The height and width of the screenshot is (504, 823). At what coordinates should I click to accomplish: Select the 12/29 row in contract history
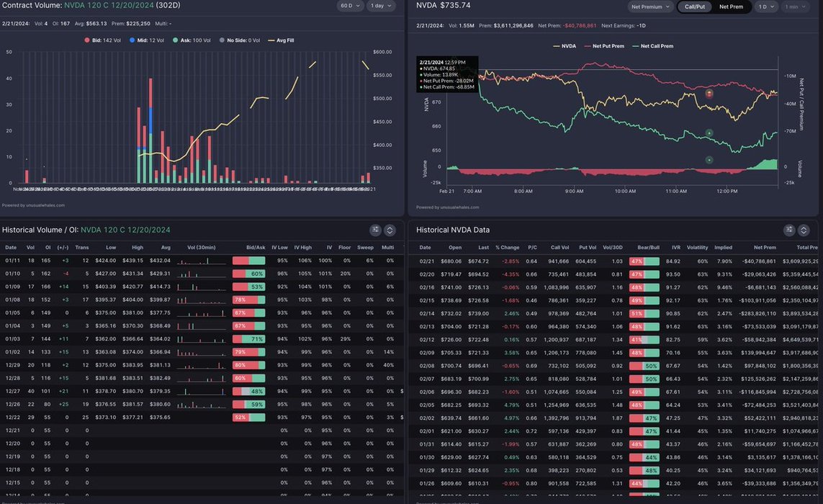point(202,365)
